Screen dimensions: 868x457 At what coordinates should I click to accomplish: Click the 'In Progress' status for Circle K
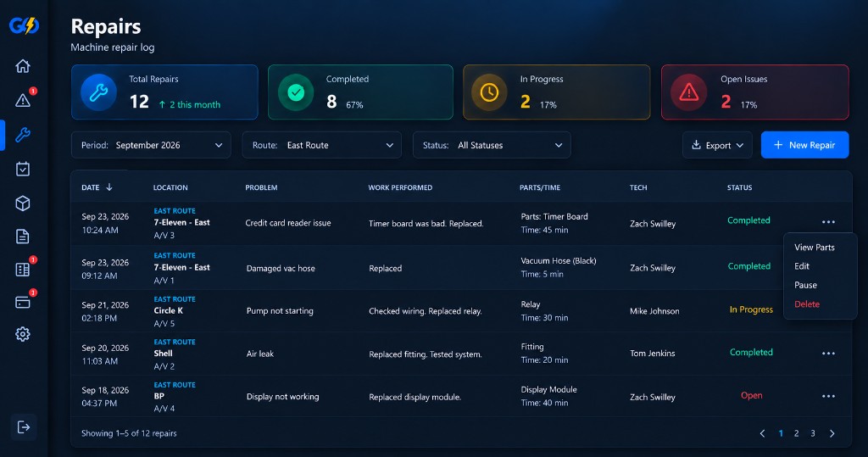point(751,309)
